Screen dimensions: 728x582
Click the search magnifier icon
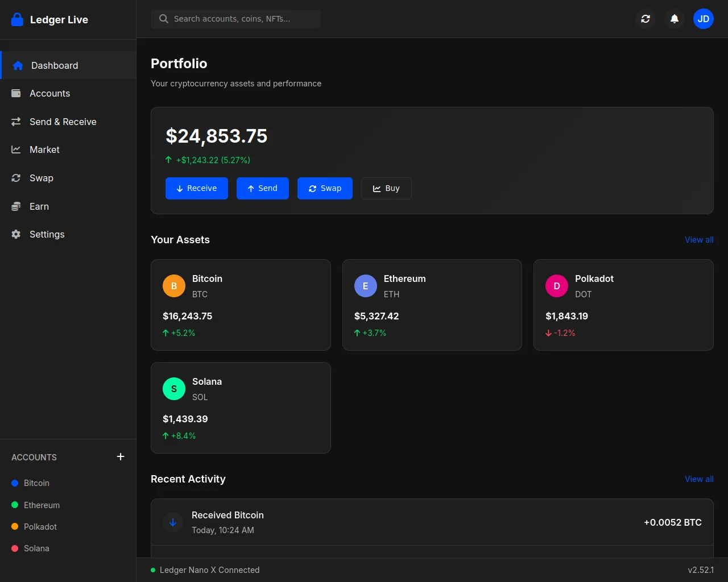click(164, 19)
